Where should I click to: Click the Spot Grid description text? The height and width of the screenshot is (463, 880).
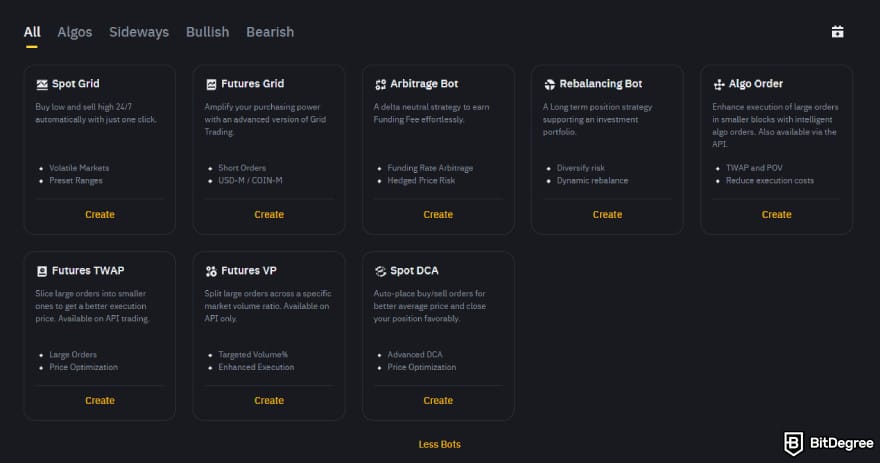click(x=96, y=113)
